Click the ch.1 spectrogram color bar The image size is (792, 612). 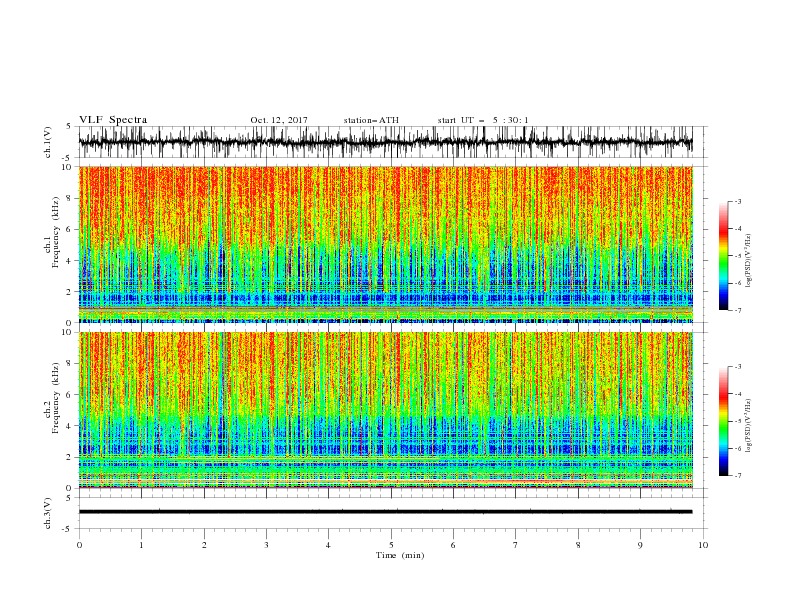[723, 256]
